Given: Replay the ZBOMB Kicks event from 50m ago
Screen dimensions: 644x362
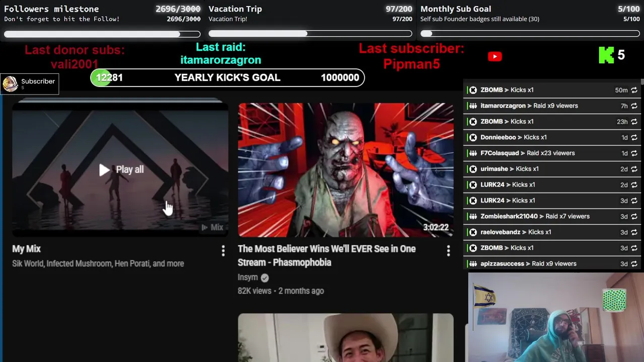Looking at the screenshot, I should (634, 90).
